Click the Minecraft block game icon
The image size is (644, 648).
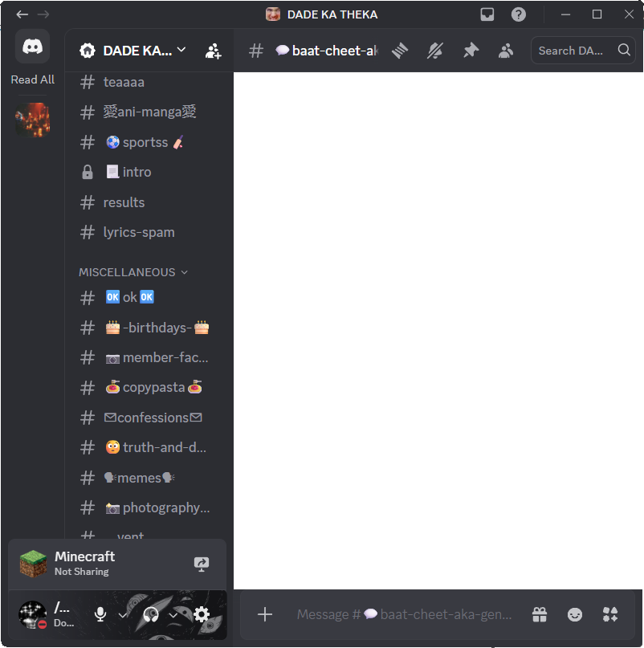click(x=33, y=564)
